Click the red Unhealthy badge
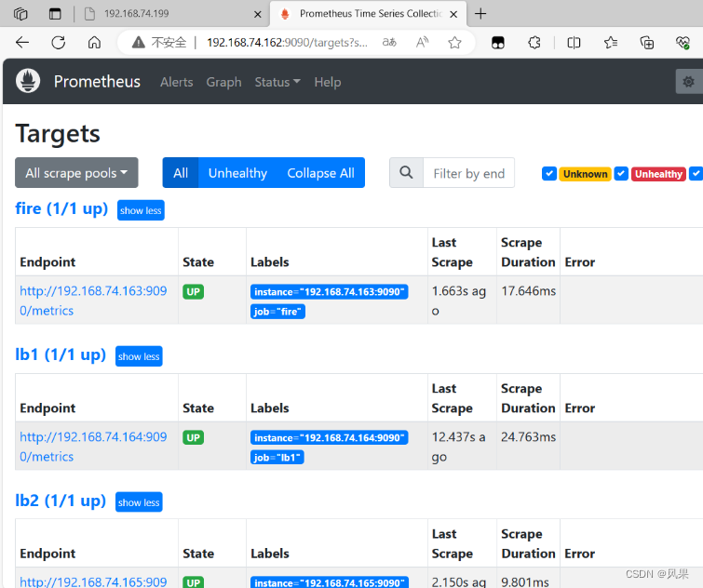 [658, 174]
